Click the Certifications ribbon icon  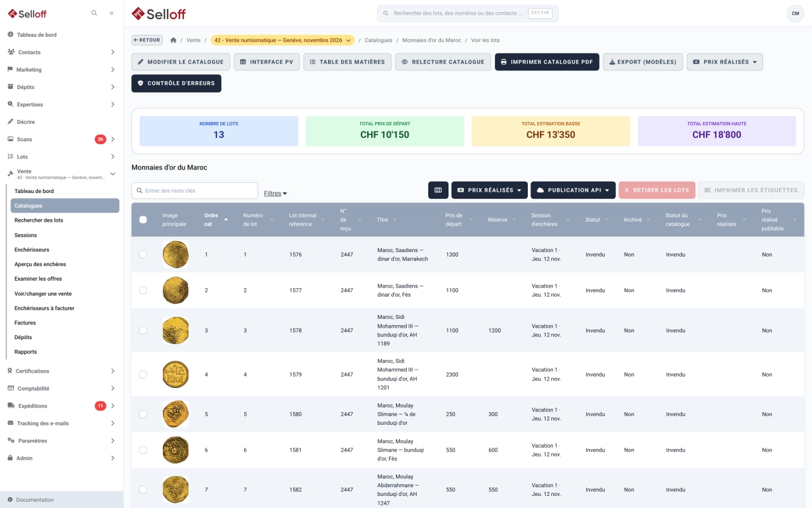click(x=10, y=371)
